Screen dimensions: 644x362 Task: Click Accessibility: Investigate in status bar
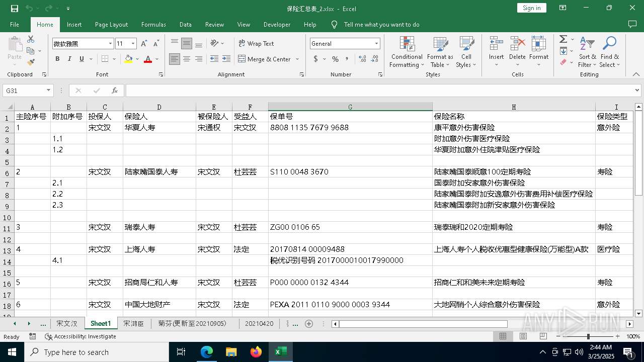pos(80,336)
